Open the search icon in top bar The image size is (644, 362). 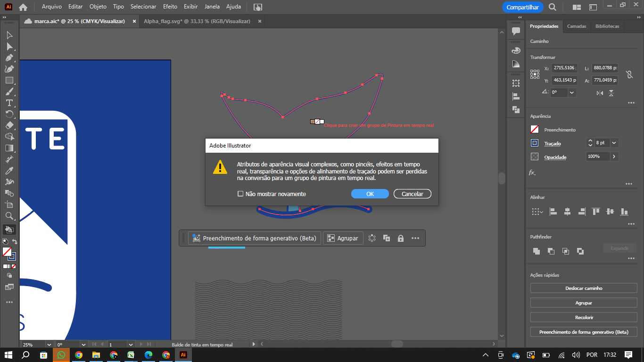(x=553, y=7)
